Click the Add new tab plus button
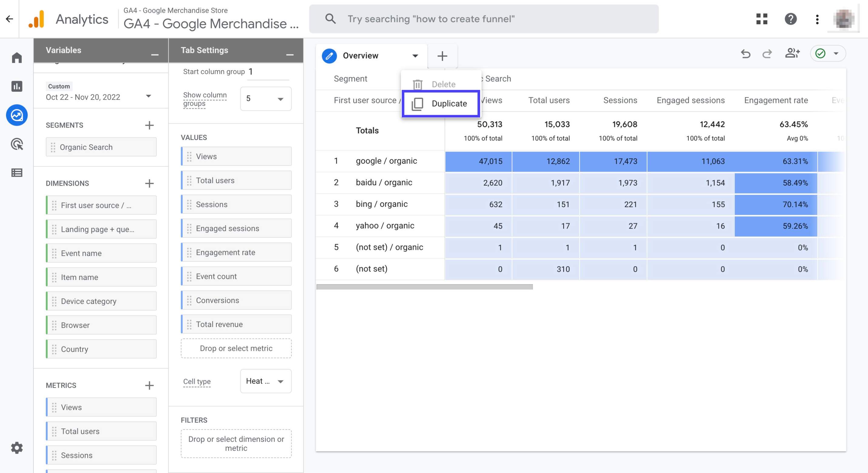Screen dimensions: 868x473 [442, 55]
